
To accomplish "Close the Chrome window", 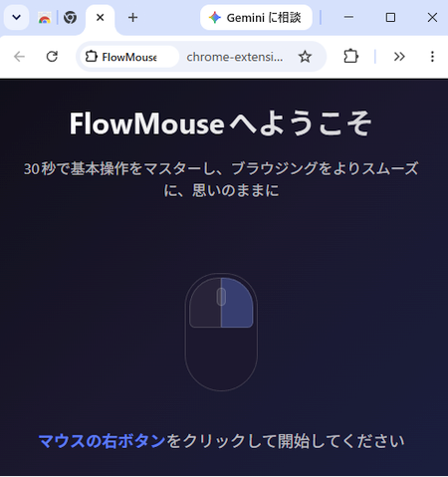I will 432,18.
